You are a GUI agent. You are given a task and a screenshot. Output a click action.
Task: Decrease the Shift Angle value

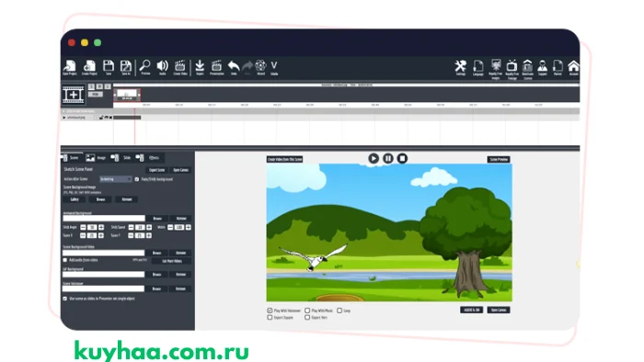point(83,227)
